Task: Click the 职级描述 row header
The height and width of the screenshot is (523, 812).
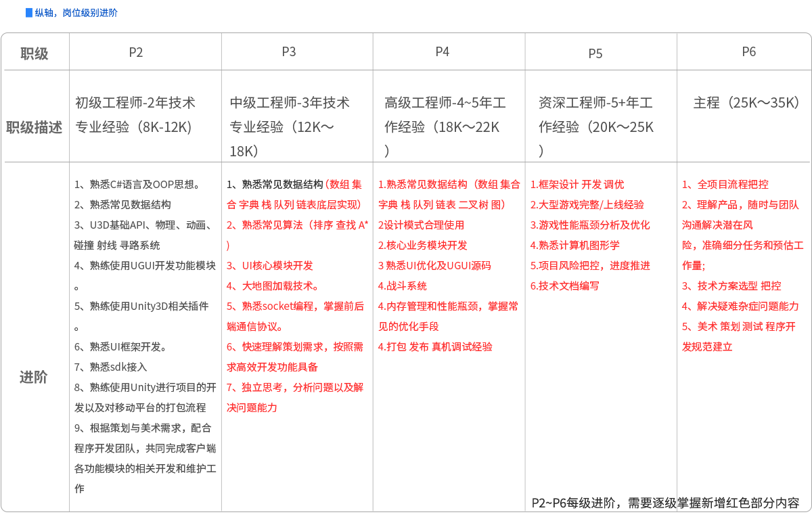Action: pos(35,127)
